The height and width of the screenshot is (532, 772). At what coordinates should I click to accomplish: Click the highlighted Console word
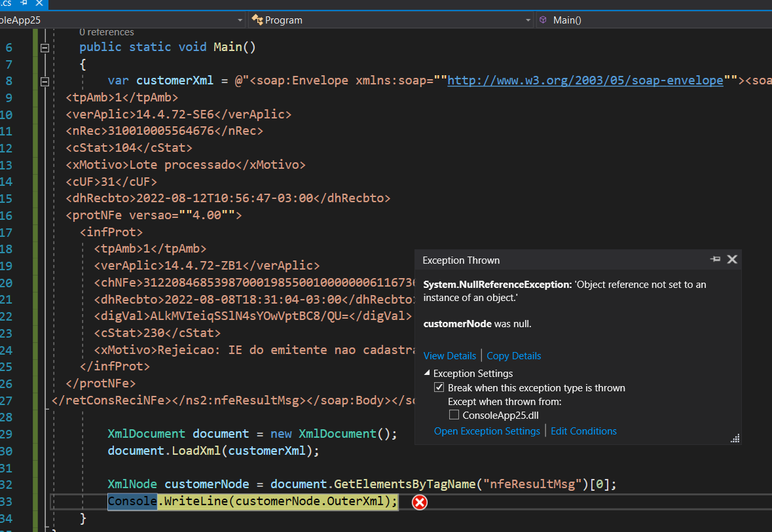pos(132,501)
